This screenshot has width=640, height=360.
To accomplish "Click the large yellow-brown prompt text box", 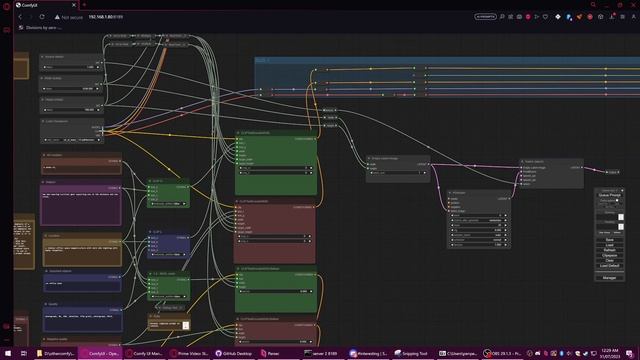I will tap(82, 256).
